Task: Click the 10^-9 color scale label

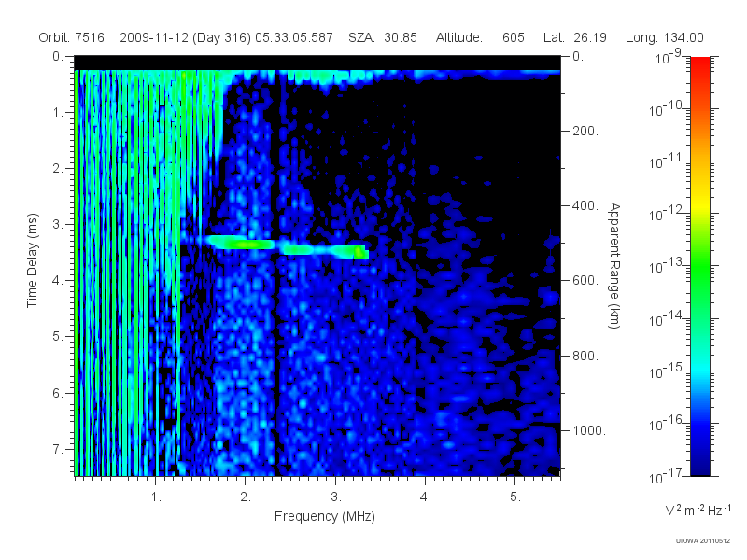Action: click(669, 56)
